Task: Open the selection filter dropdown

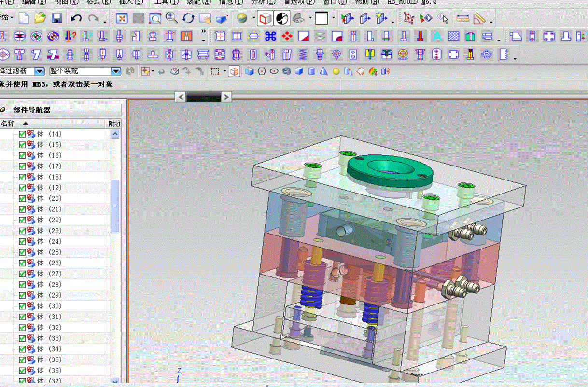Action: (40, 71)
